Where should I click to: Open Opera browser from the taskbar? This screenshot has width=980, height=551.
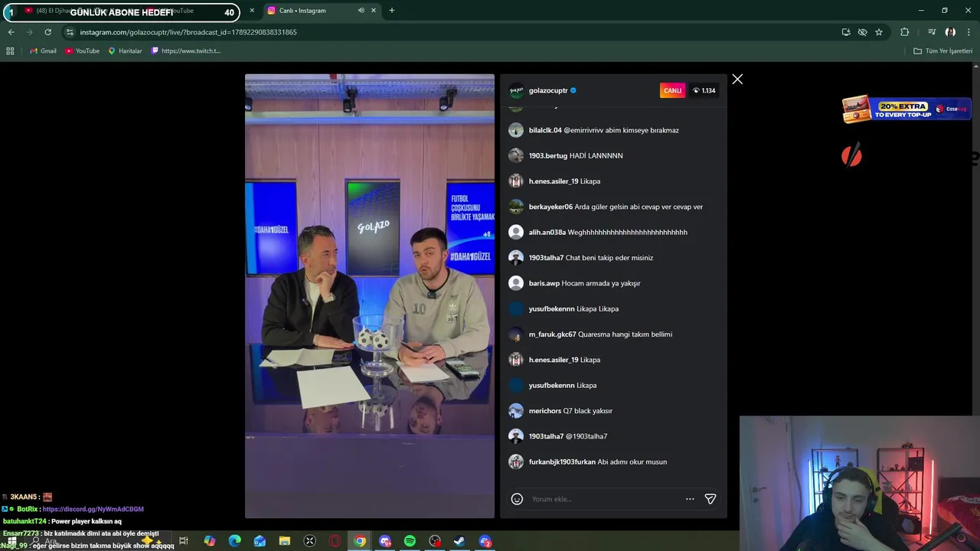pos(335,541)
